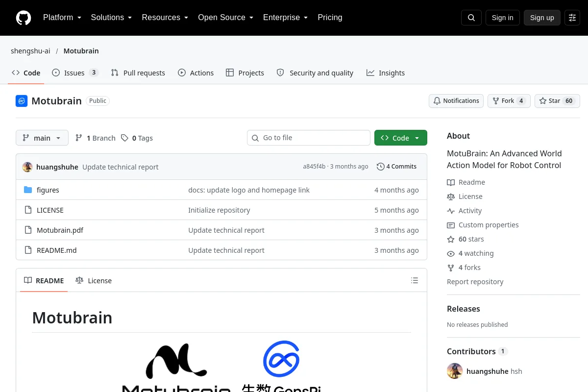Expand the Enterprise menu
The image size is (588, 392).
pyautogui.click(x=285, y=18)
